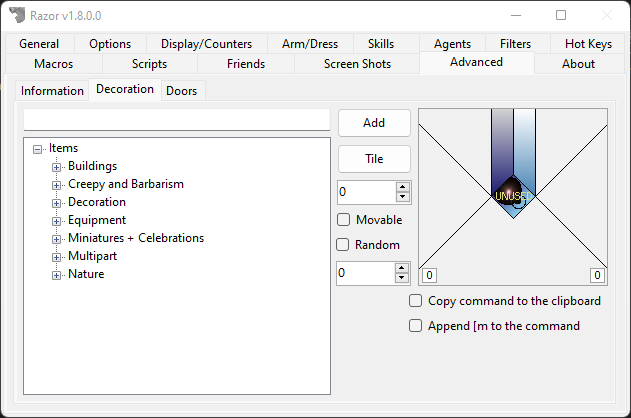Open the About tab
This screenshot has height=418, width=631.
[x=578, y=64]
